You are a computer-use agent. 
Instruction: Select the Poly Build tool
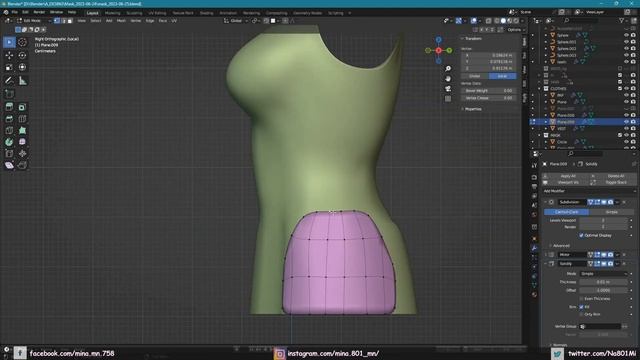click(x=22, y=131)
